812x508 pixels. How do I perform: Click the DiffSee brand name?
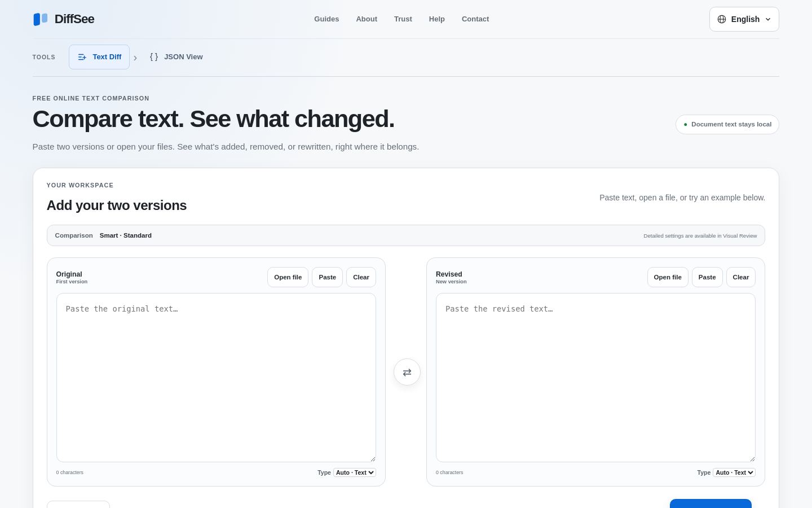pyautogui.click(x=74, y=19)
